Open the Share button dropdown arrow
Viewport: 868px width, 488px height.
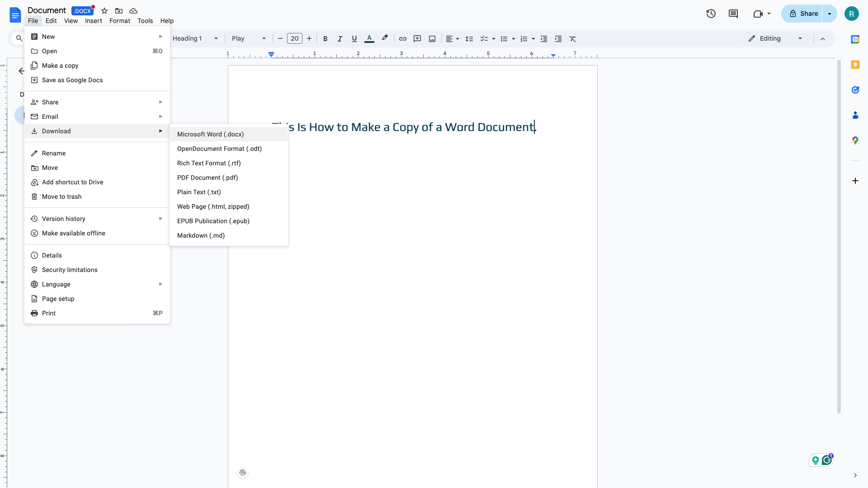pyautogui.click(x=830, y=14)
